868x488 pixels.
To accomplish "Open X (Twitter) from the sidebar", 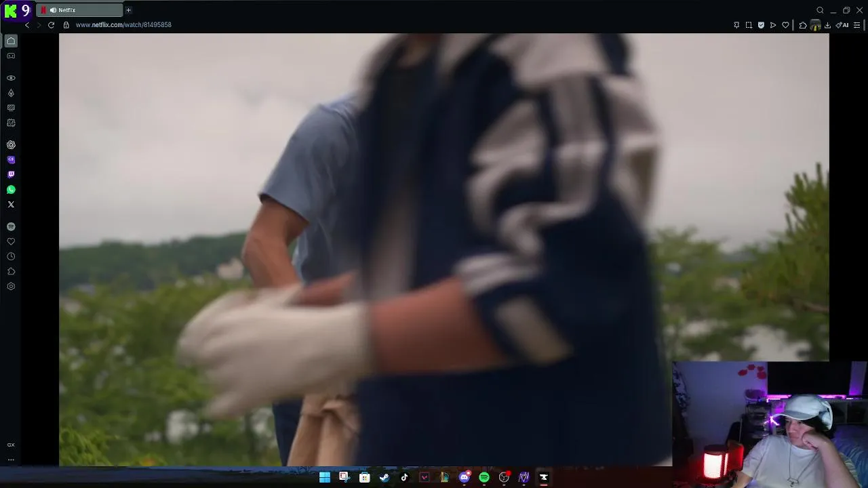I will point(11,205).
